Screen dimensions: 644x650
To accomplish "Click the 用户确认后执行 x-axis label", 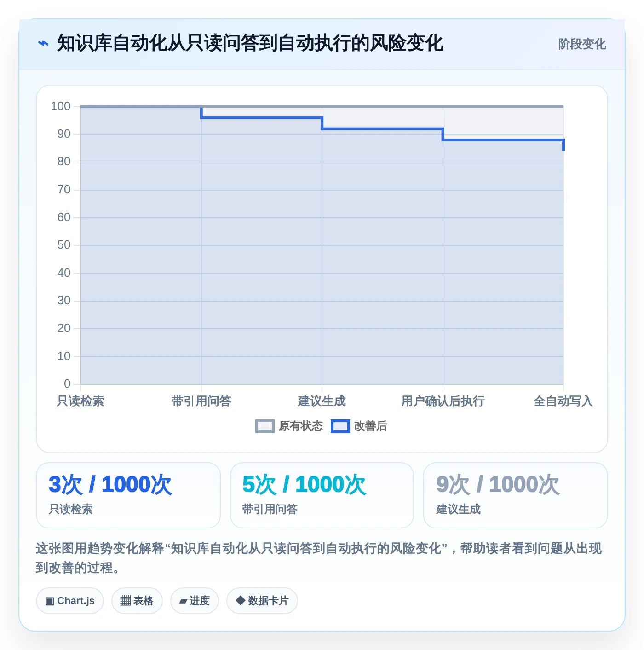I will [x=443, y=401].
